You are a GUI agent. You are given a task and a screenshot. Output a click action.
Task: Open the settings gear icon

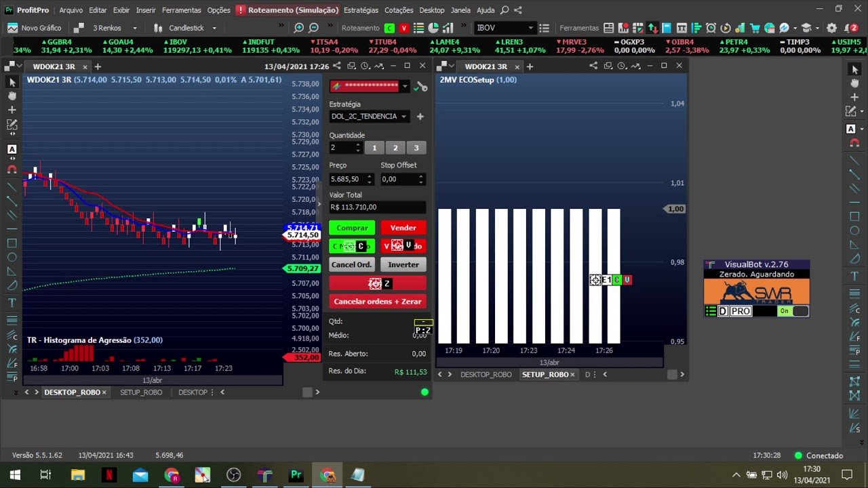click(832, 28)
